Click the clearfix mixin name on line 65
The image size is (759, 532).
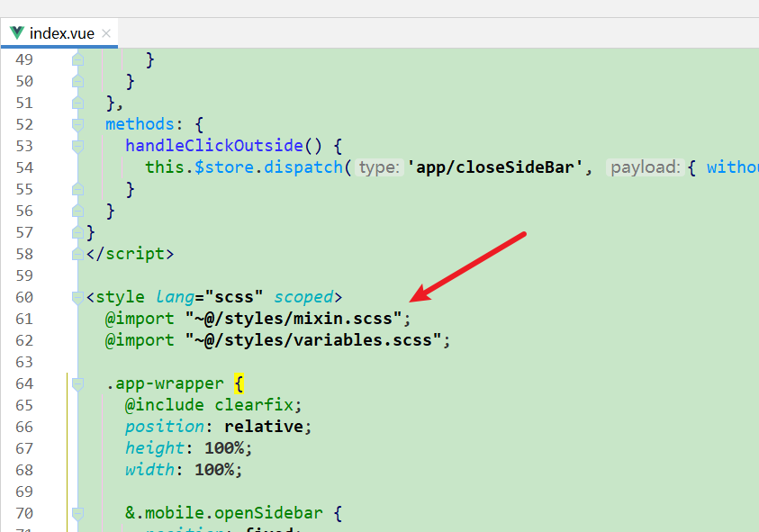pos(255,404)
